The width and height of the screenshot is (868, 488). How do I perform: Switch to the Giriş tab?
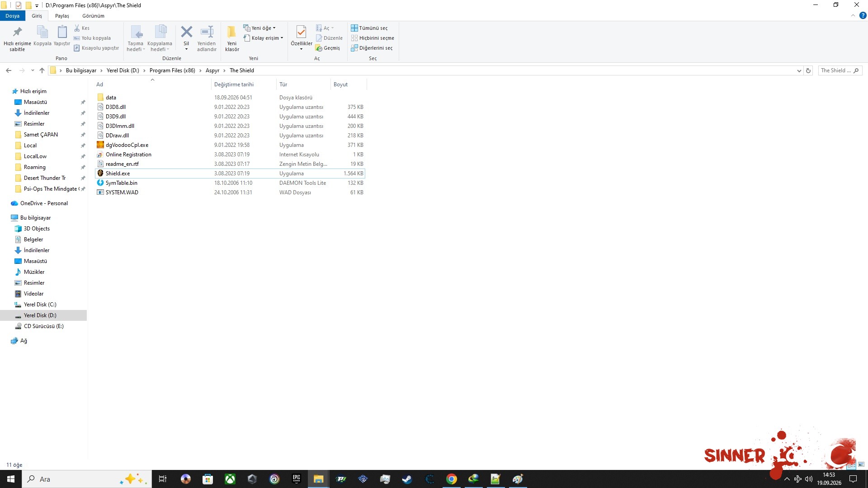pyautogui.click(x=37, y=16)
